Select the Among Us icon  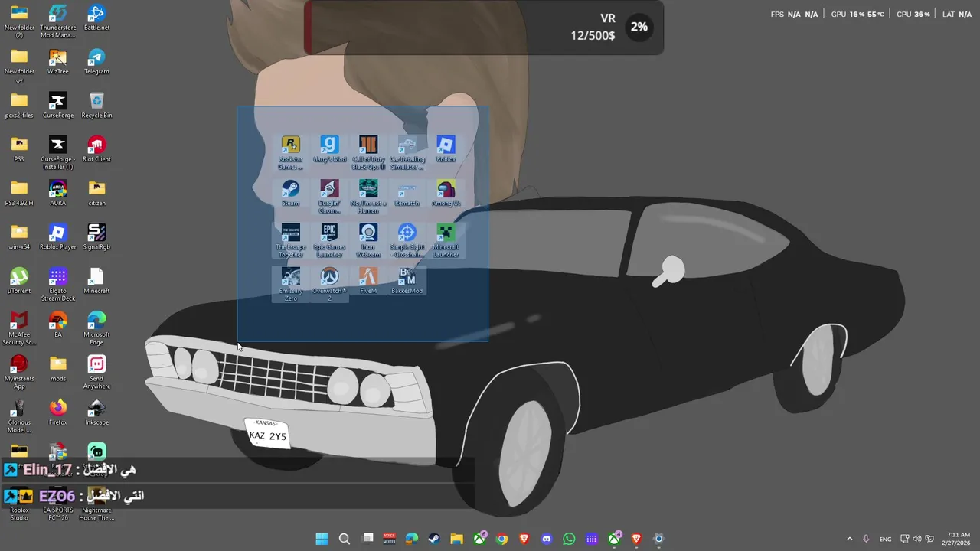tap(446, 193)
